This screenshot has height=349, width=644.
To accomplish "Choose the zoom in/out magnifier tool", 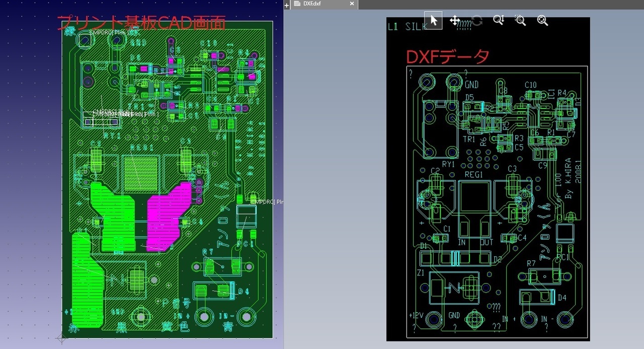I will [x=499, y=20].
